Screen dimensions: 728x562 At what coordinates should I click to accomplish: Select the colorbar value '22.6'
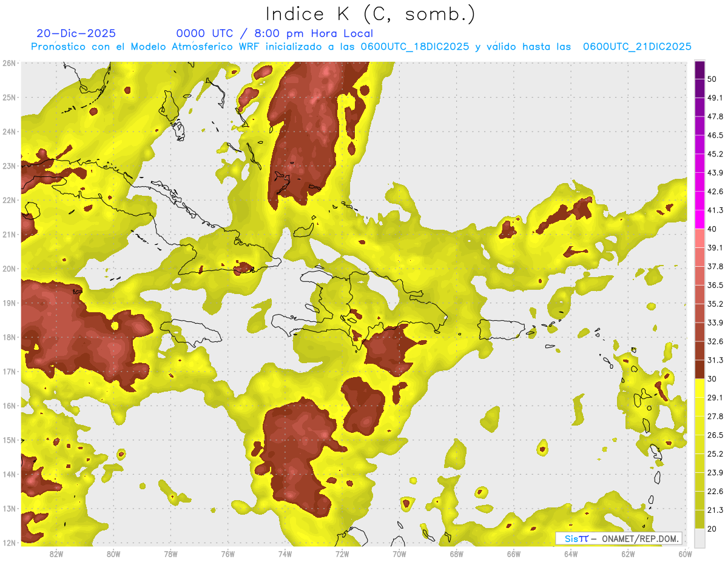715,492
